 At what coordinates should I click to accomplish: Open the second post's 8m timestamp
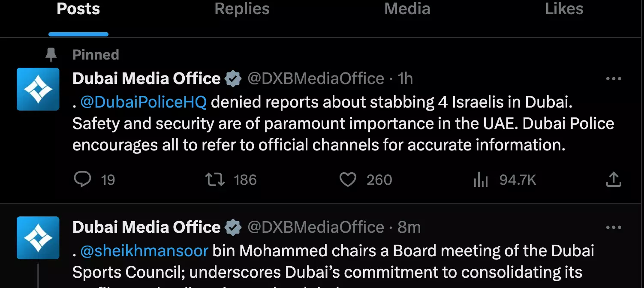(x=409, y=227)
